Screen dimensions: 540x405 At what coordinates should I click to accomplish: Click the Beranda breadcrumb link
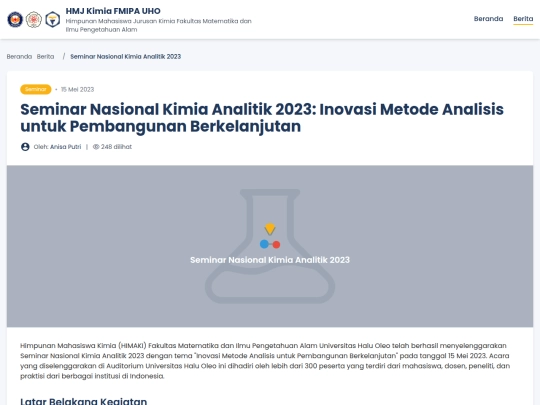[x=19, y=56]
